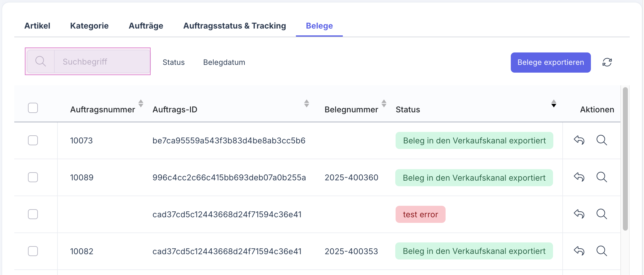Open the Auftragsstatus & Tracking tab
The height and width of the screenshot is (275, 644).
click(235, 26)
